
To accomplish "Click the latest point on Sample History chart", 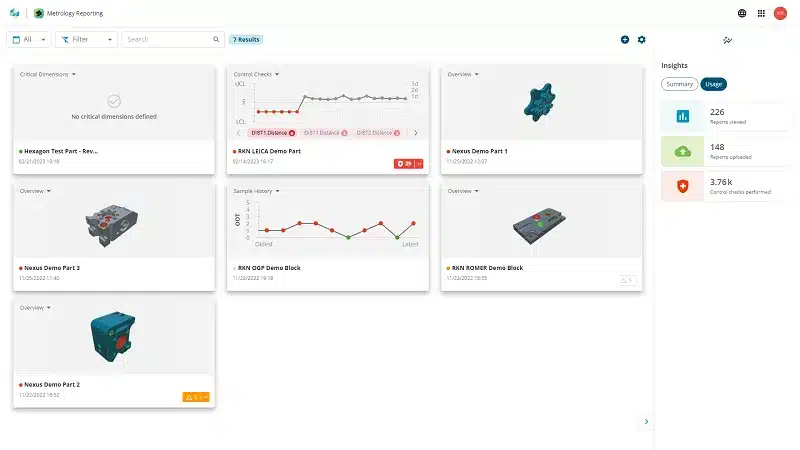I will click(x=413, y=223).
